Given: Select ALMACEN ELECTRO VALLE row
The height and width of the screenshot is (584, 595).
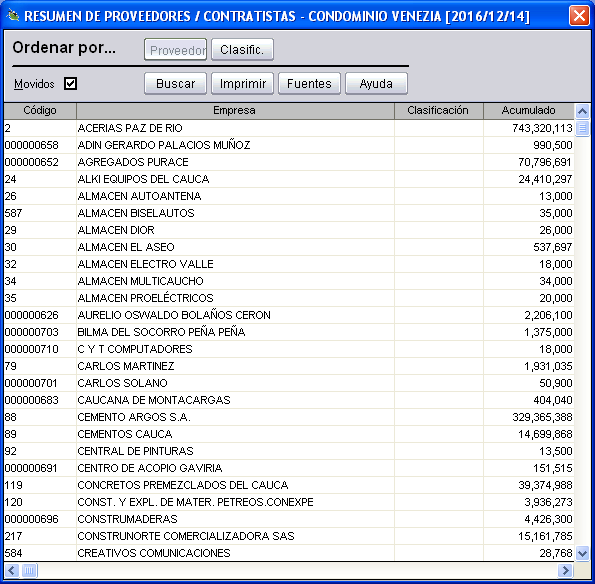Looking at the screenshot, I should [x=289, y=264].
